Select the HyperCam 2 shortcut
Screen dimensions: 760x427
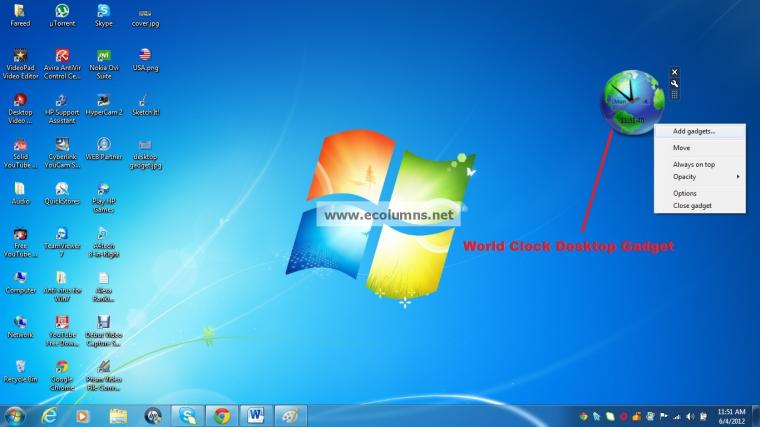point(103,105)
